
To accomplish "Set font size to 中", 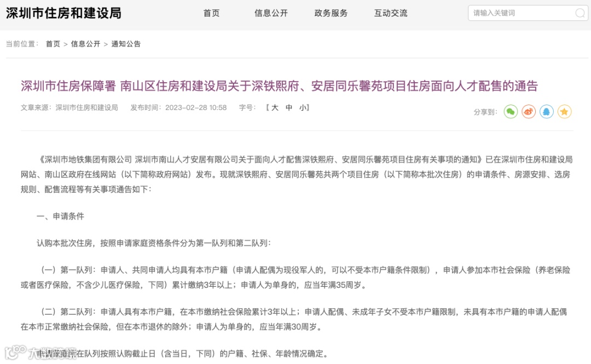I will click(x=289, y=108).
